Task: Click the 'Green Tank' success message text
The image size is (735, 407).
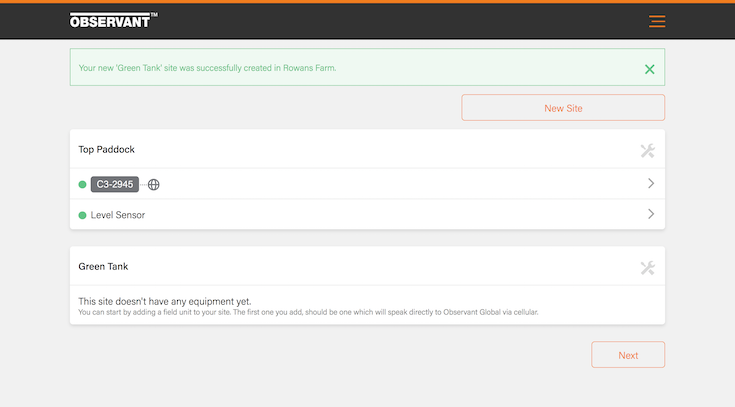Action: pos(207,68)
